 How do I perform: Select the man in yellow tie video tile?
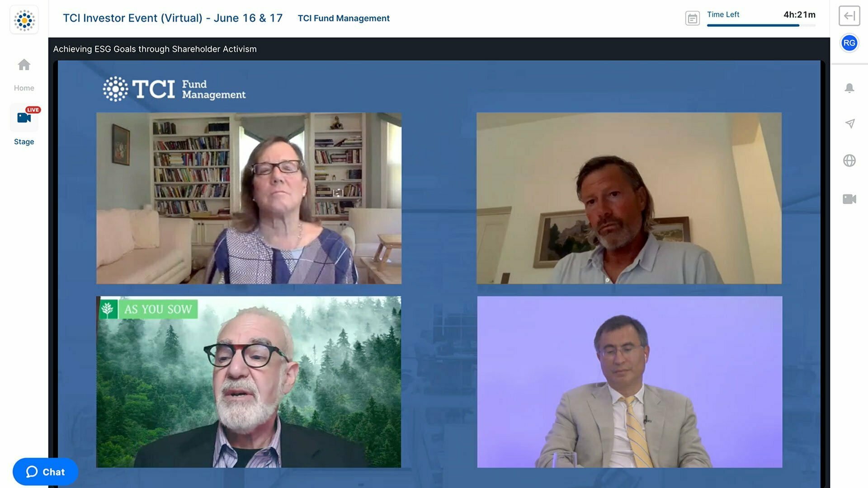click(630, 382)
